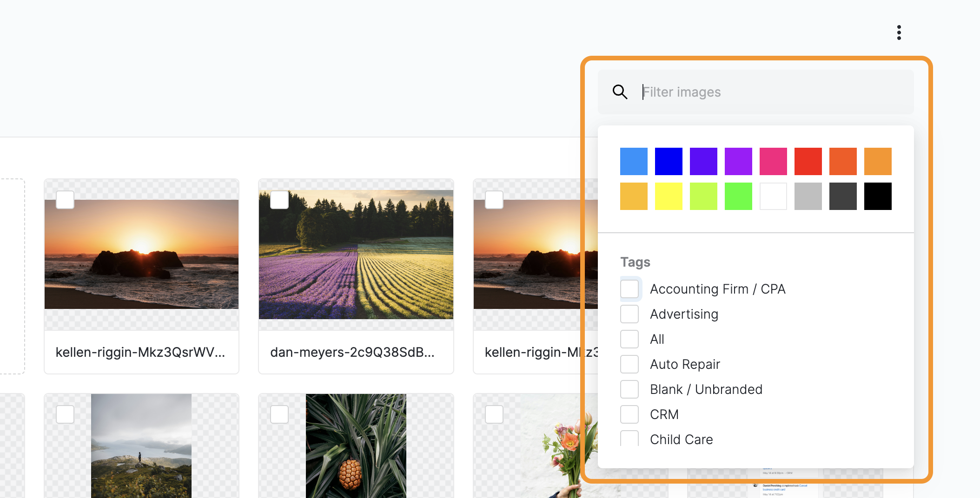Select checkbox on the flower bouquet image
Image resolution: width=980 pixels, height=498 pixels.
click(x=494, y=414)
